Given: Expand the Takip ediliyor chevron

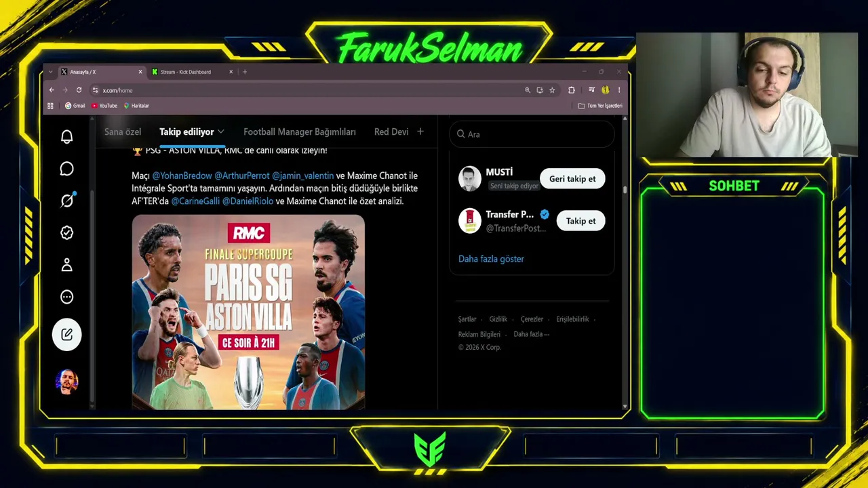Looking at the screenshot, I should pyautogui.click(x=221, y=131).
